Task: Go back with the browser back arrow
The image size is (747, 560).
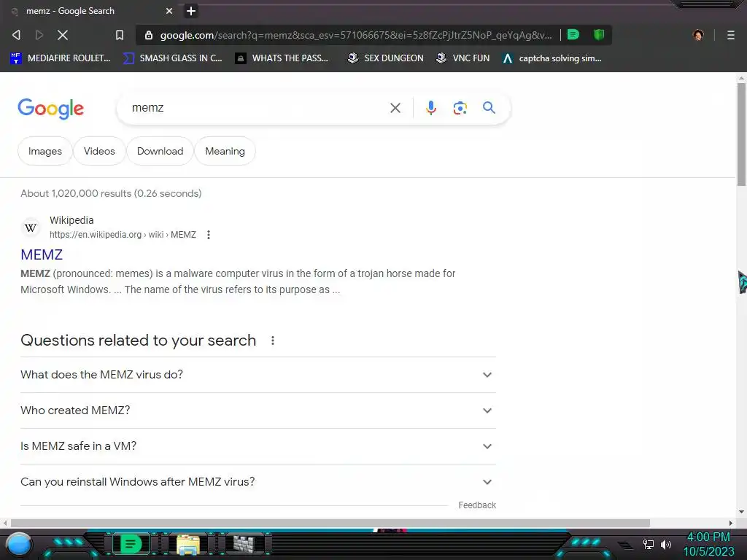Action: coord(17,35)
